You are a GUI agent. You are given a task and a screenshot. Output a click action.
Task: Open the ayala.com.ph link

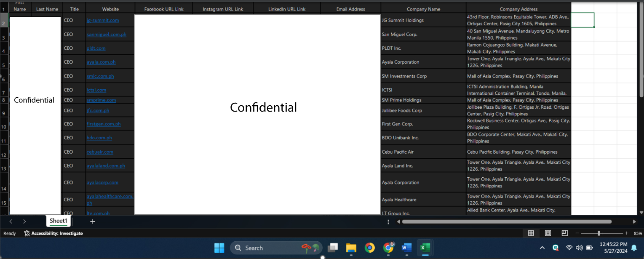coord(101,62)
